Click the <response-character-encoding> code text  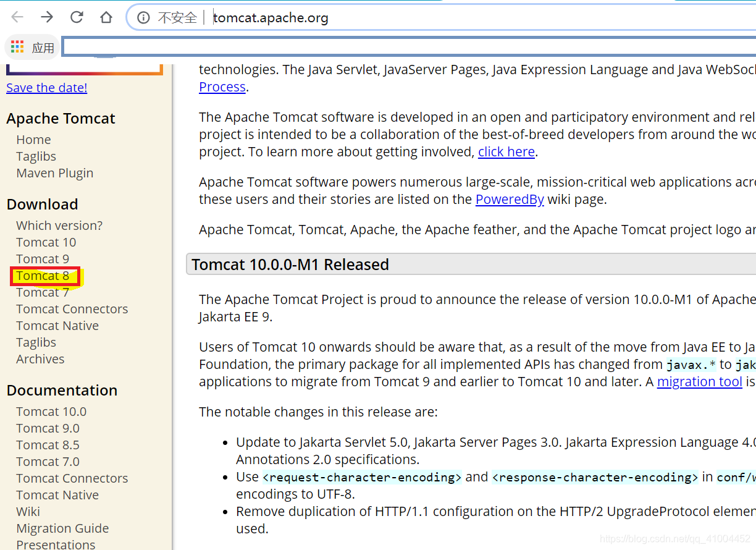point(595,477)
